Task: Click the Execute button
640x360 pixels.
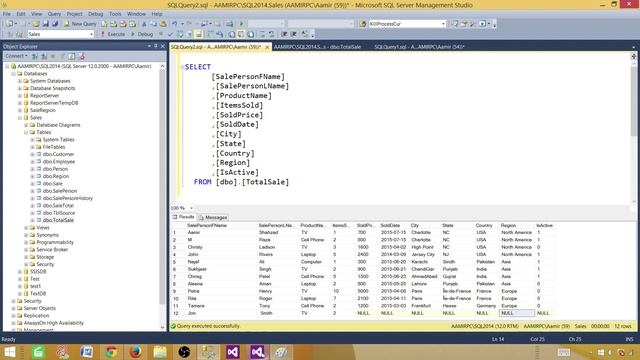Action: (113, 34)
